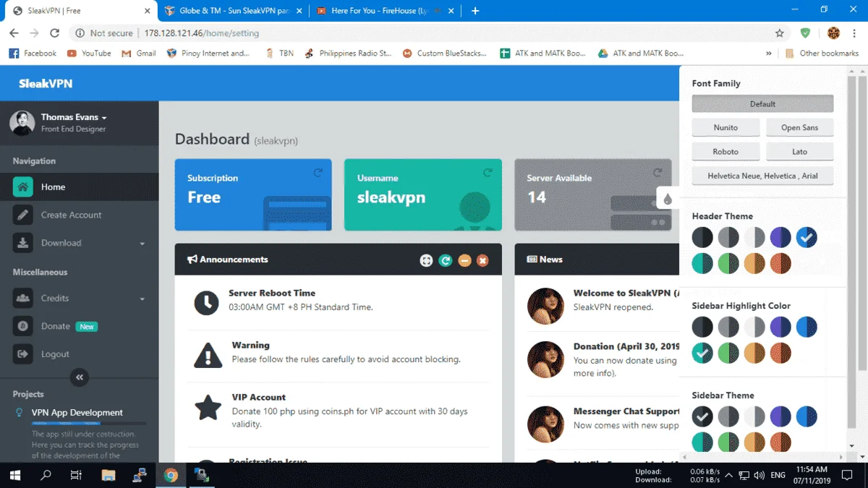Collapse the sidebar with the double-chevron button

(x=80, y=377)
